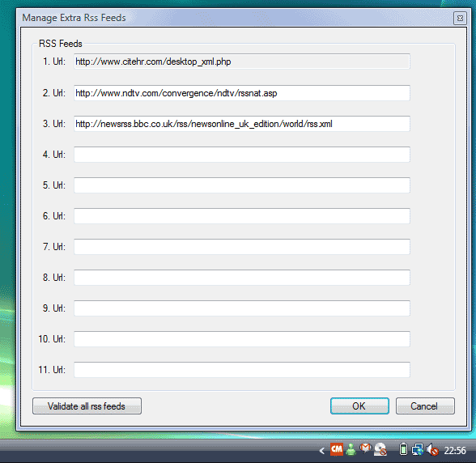Screen dimensions: 476x463
Task: Focus the ndtv.com feed URL field
Action: click(242, 93)
